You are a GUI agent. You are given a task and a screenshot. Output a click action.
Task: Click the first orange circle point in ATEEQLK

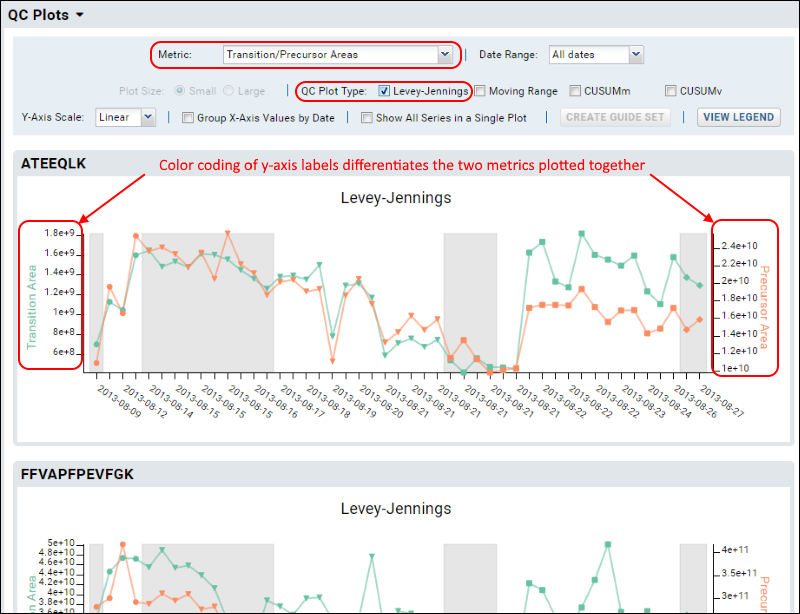96,363
